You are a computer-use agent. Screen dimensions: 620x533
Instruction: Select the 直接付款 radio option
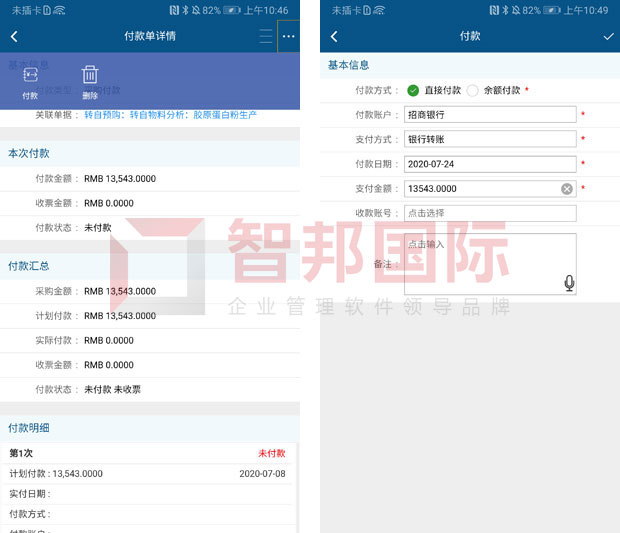click(413, 90)
